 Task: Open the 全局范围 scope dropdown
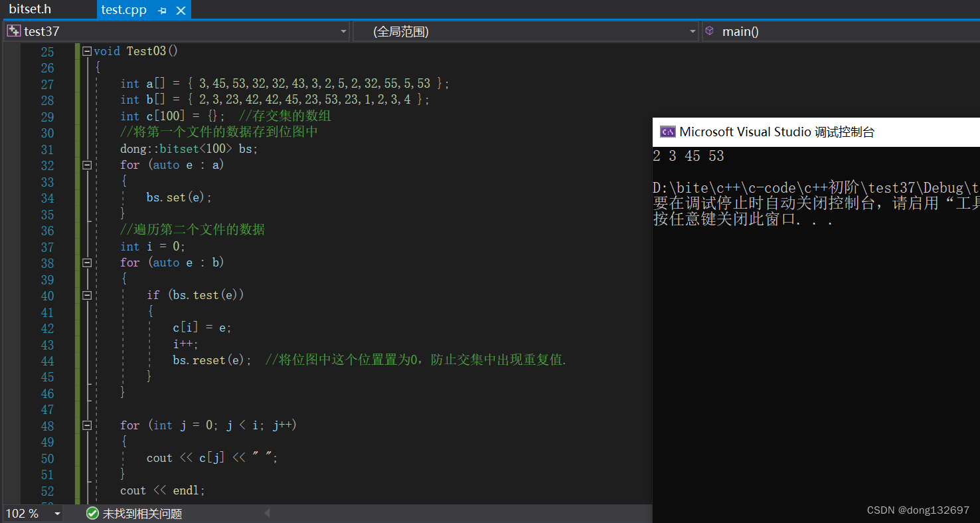coord(693,31)
